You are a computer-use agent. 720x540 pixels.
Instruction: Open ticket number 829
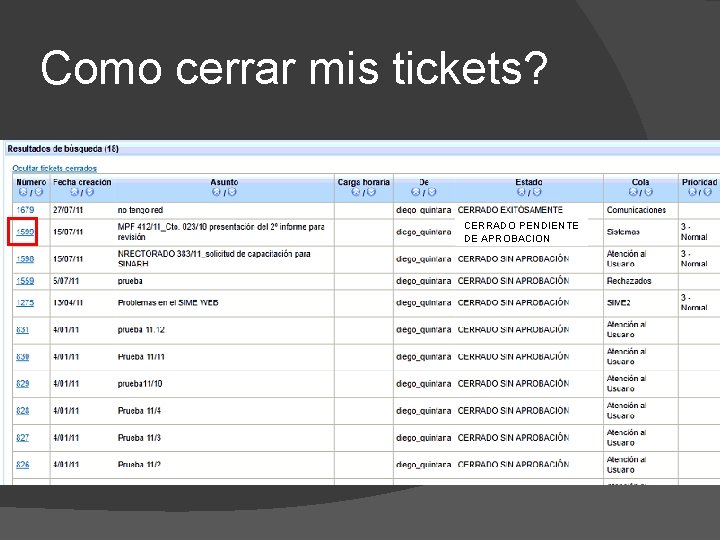pyautogui.click(x=22, y=383)
